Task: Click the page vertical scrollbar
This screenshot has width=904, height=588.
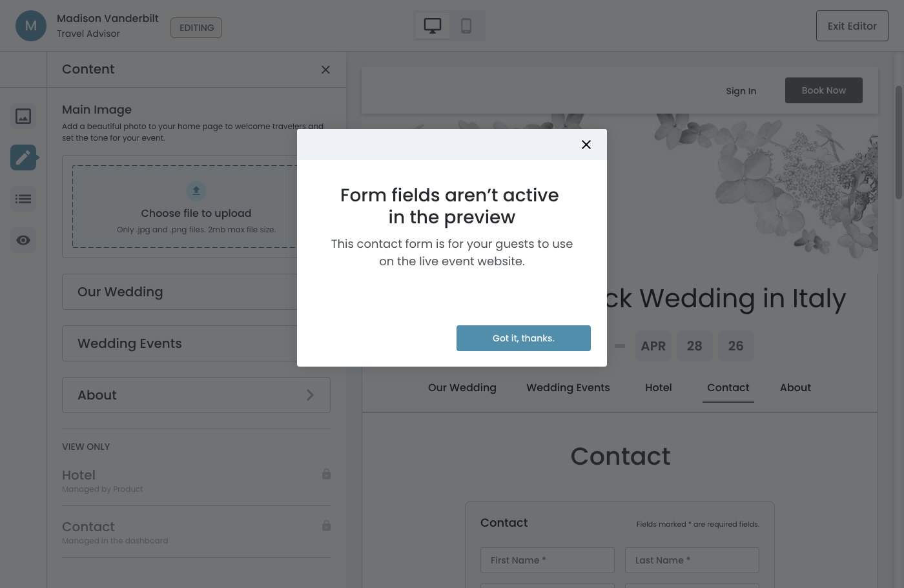Action: click(x=898, y=142)
